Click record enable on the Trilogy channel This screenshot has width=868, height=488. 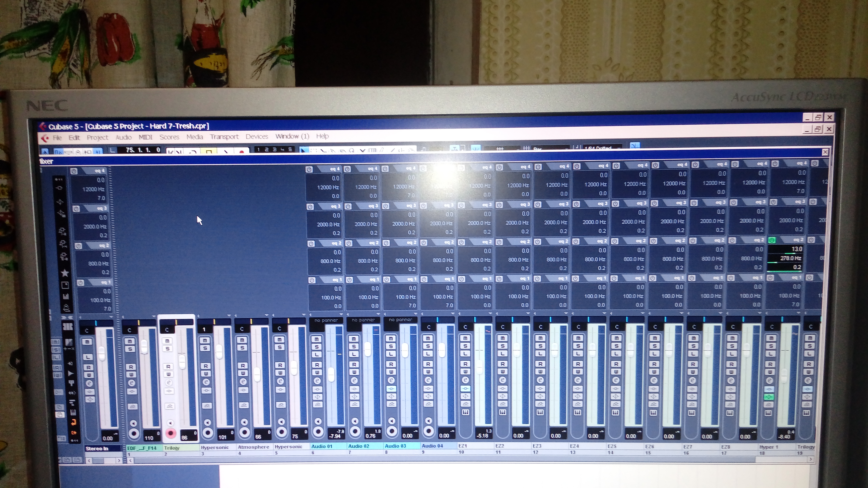tap(171, 433)
